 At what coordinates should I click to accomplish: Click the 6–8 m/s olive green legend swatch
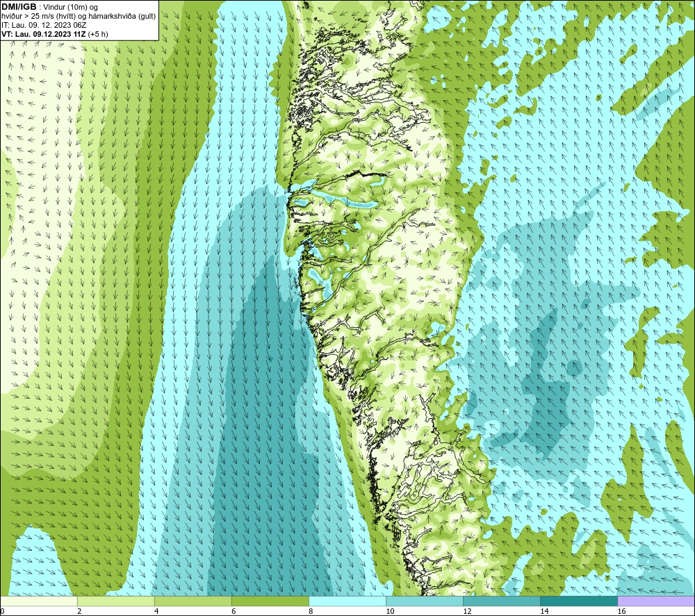coord(270,601)
